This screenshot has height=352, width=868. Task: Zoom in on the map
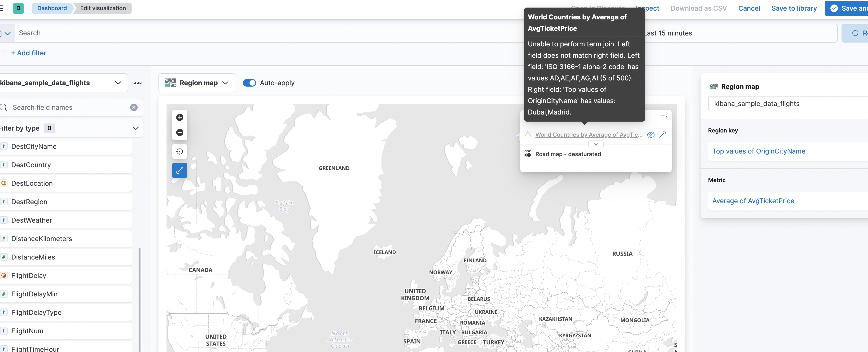point(180,117)
